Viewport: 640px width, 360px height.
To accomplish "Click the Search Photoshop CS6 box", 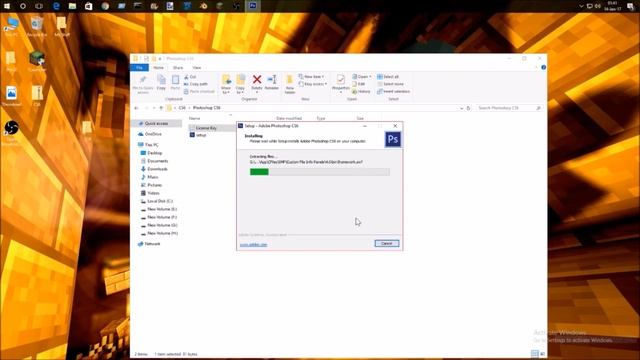I will [509, 108].
